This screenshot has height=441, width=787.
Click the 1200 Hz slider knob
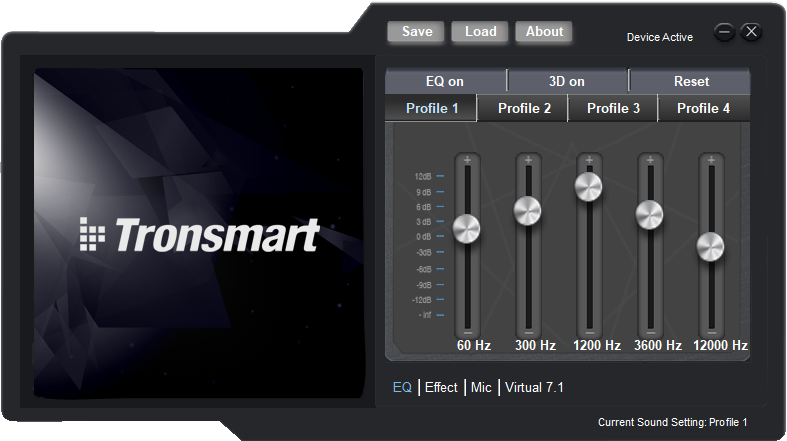pyautogui.click(x=589, y=186)
